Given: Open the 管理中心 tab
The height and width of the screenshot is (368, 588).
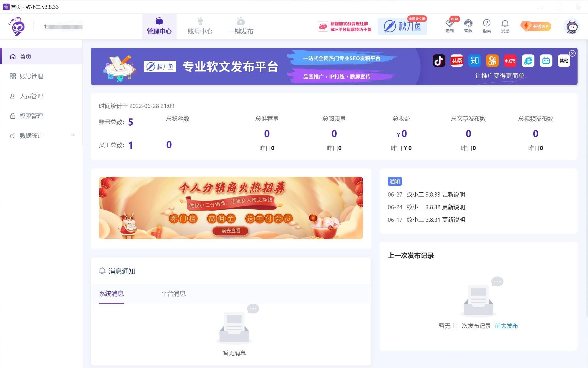Looking at the screenshot, I should tap(159, 26).
